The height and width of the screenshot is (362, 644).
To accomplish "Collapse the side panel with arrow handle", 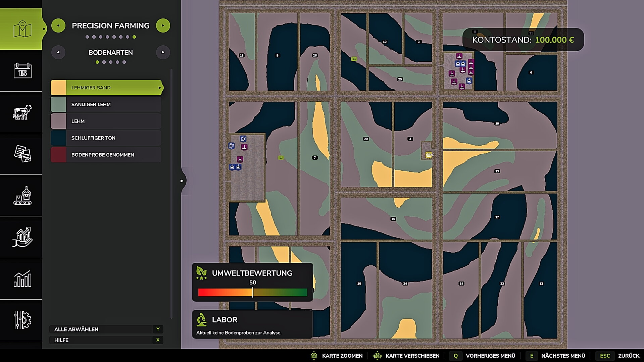I will point(182,181).
